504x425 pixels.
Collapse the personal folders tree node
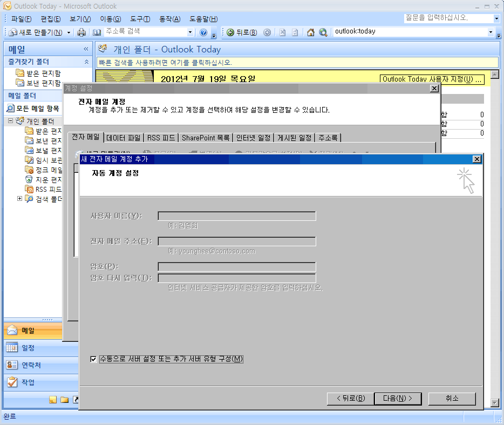point(11,120)
